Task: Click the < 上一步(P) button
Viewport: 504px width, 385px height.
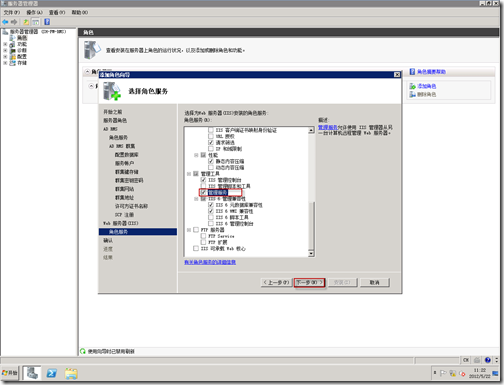Action: (x=276, y=283)
